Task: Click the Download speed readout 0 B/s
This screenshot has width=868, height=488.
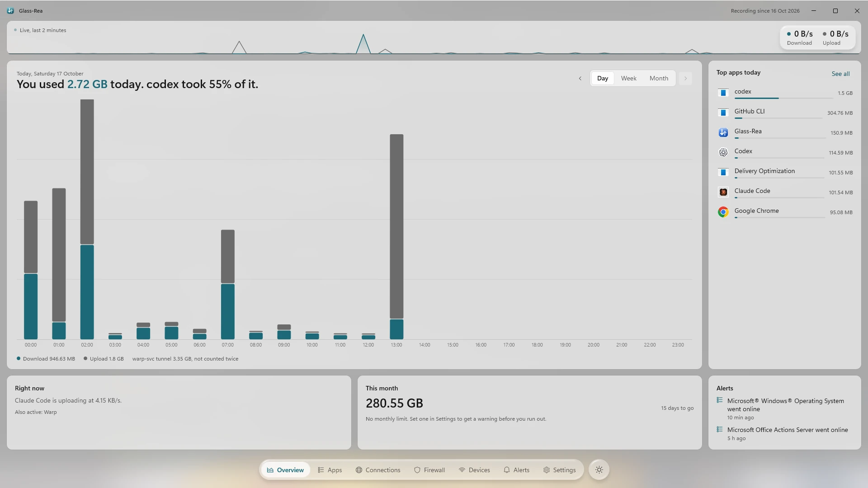Action: click(799, 38)
